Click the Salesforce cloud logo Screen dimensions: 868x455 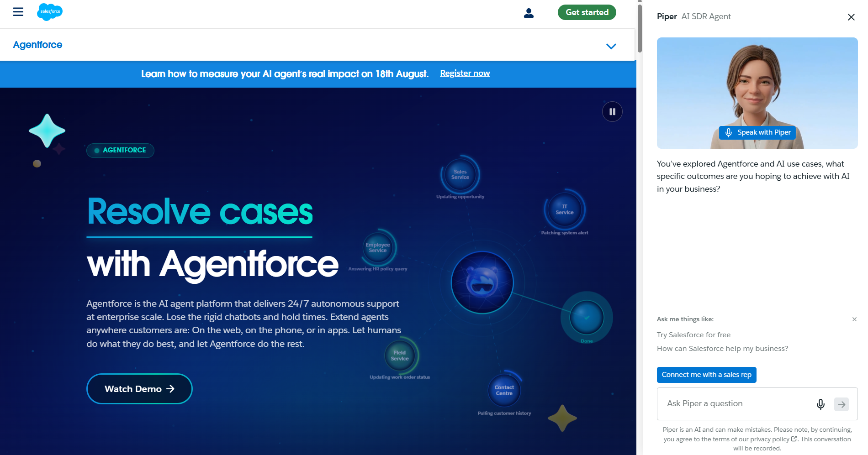[x=50, y=12]
